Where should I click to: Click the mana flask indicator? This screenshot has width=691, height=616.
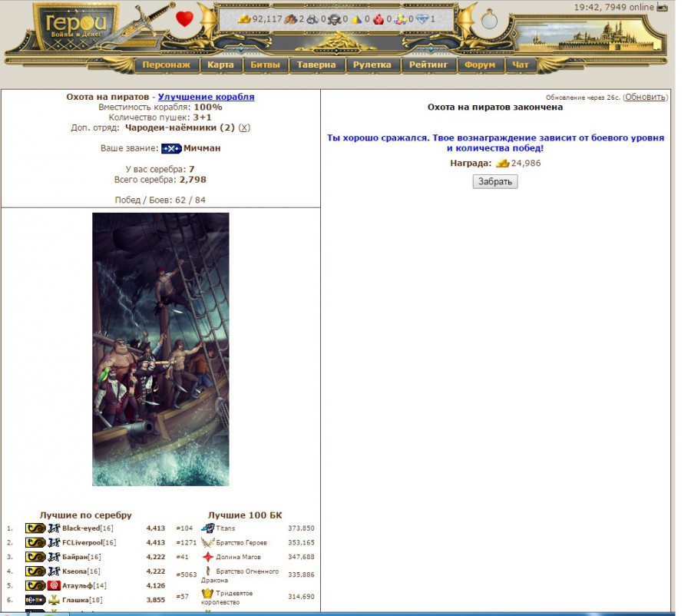pyautogui.click(x=489, y=19)
